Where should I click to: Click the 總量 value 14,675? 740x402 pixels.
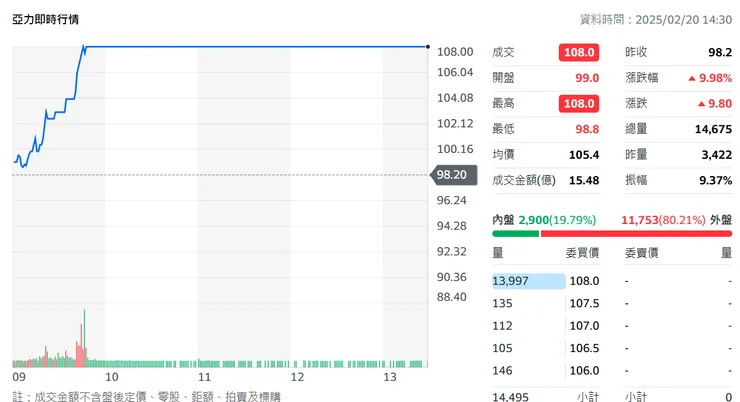(x=713, y=129)
